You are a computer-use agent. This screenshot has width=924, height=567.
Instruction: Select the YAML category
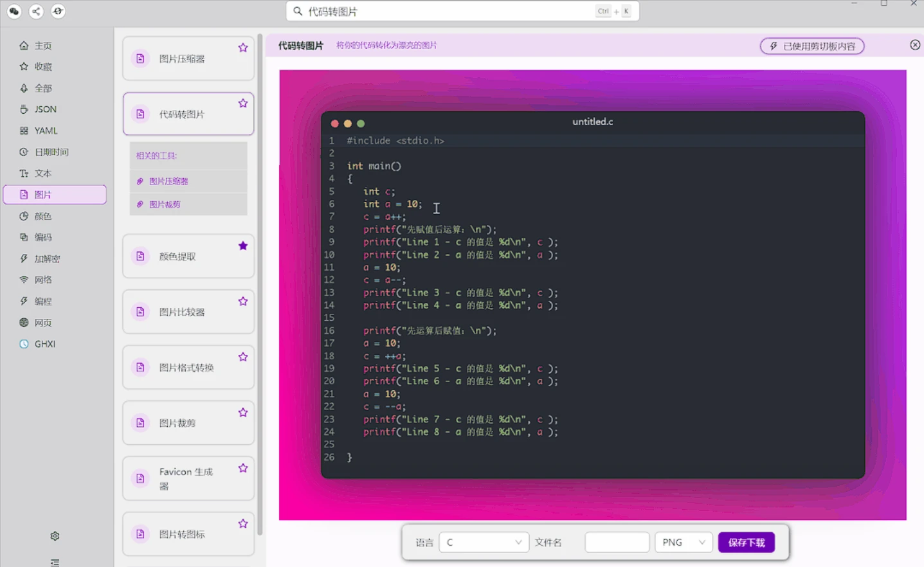(55, 130)
